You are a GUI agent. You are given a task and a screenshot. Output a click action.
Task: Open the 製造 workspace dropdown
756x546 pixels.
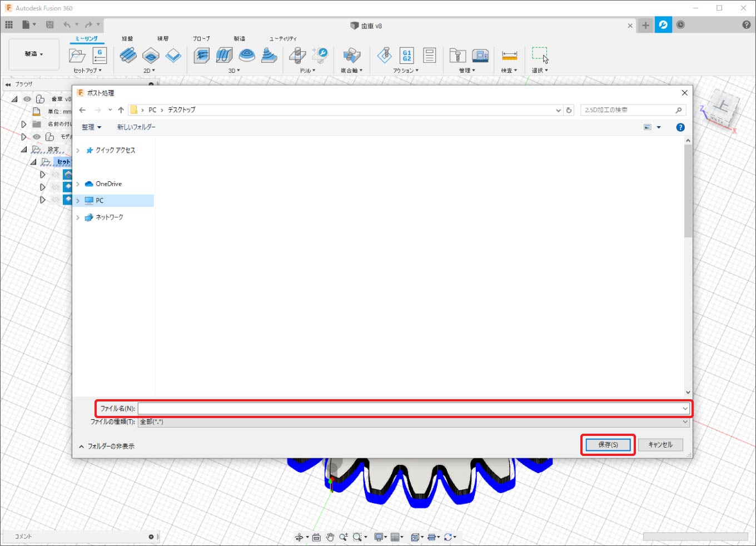[34, 54]
